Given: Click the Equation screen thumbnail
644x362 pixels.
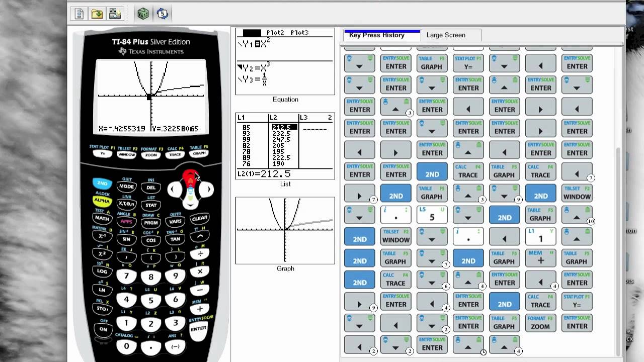Looking at the screenshot, I should [285, 61].
